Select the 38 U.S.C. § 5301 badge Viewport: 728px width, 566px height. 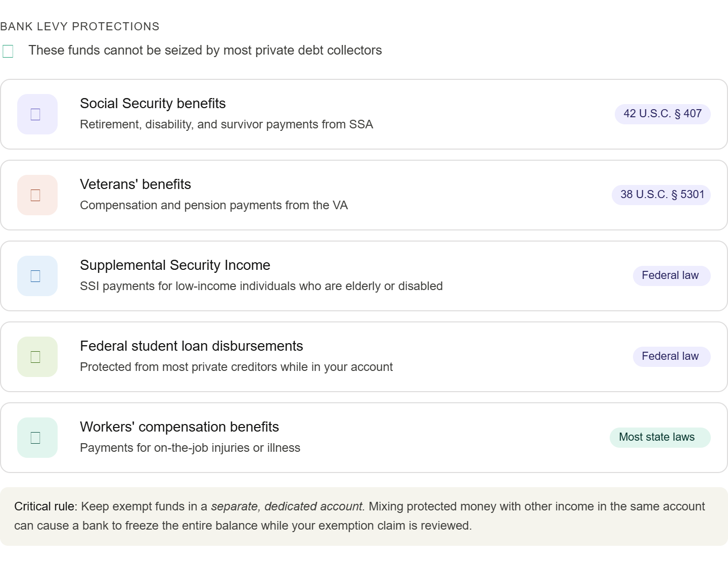point(661,195)
